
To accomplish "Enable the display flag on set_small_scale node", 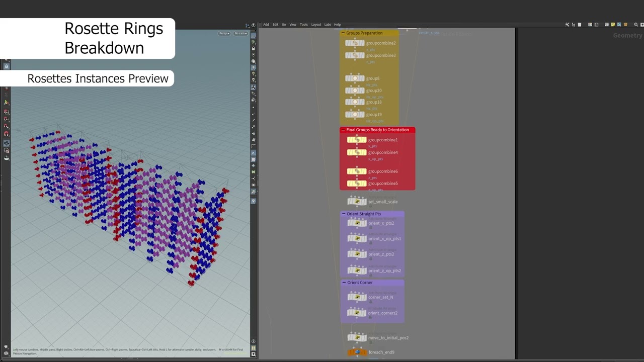I will [365, 202].
